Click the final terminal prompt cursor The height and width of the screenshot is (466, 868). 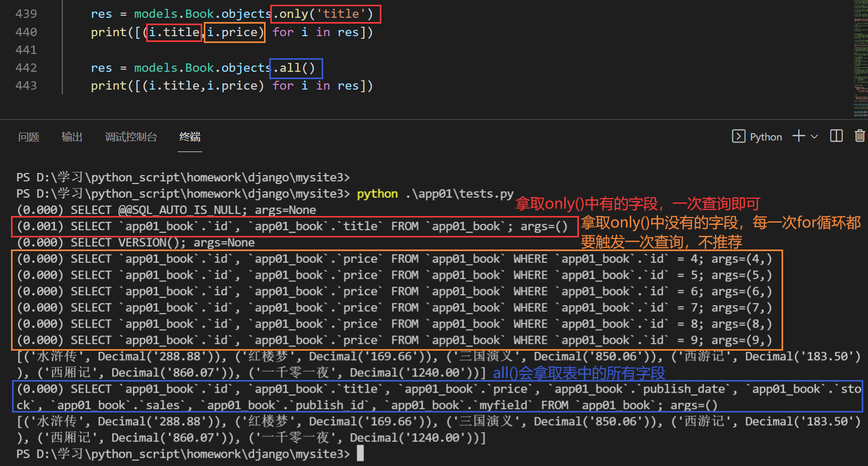click(x=360, y=454)
